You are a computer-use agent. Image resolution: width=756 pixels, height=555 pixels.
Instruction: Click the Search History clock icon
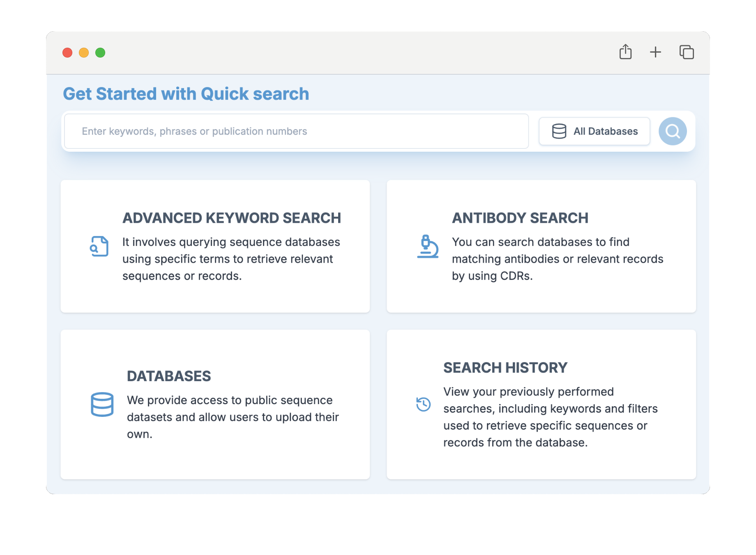pos(423,404)
